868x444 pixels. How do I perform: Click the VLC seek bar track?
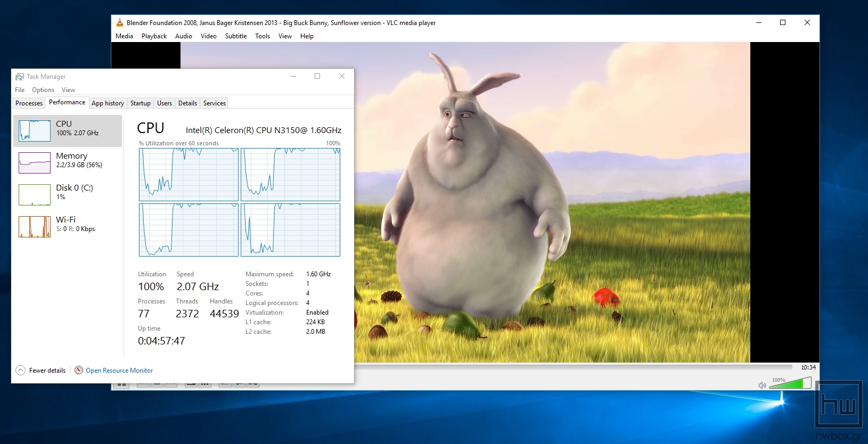pyautogui.click(x=574, y=367)
